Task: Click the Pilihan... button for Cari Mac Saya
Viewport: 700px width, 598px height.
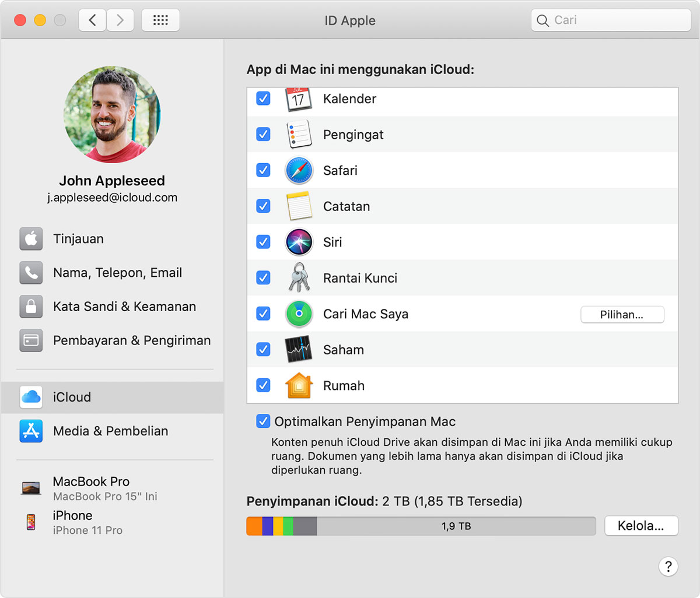Action: 622,315
